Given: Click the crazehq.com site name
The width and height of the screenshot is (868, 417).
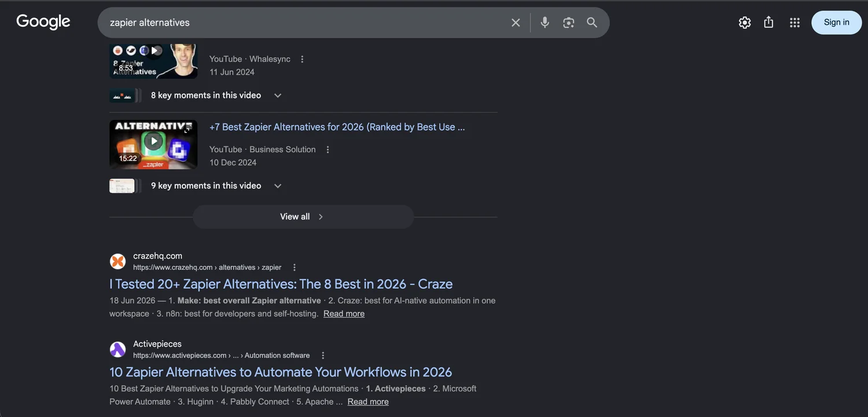Looking at the screenshot, I should pos(157,256).
